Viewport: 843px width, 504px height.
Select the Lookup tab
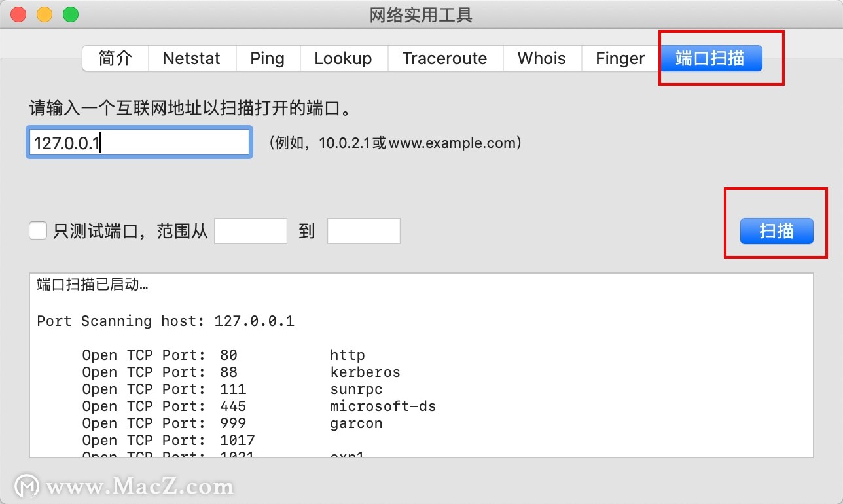coord(343,58)
